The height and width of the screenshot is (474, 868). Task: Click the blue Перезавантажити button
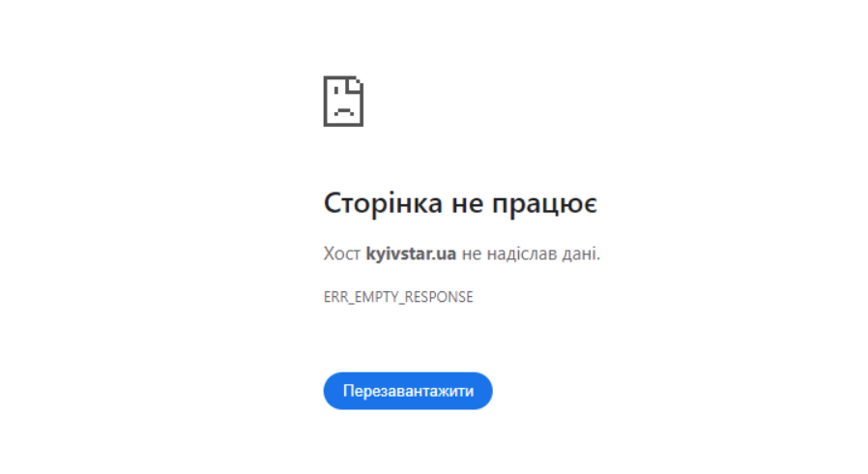click(408, 391)
